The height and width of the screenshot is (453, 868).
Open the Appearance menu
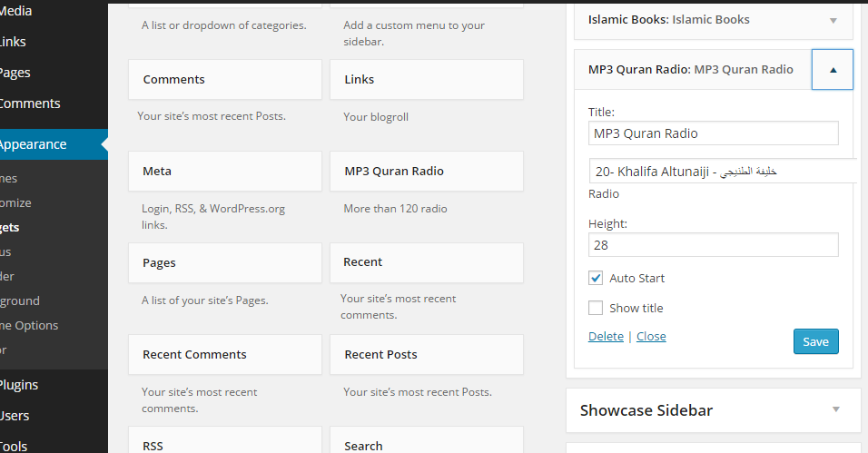(54, 144)
